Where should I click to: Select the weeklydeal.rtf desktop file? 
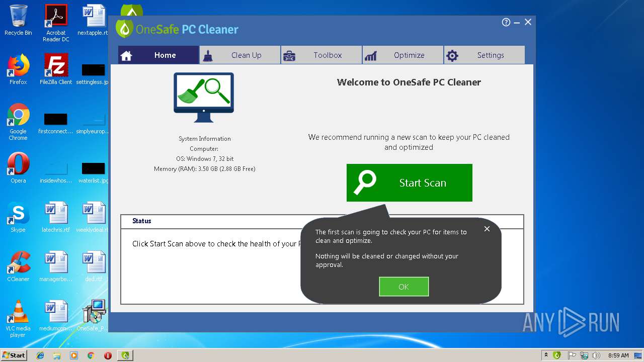point(93,217)
